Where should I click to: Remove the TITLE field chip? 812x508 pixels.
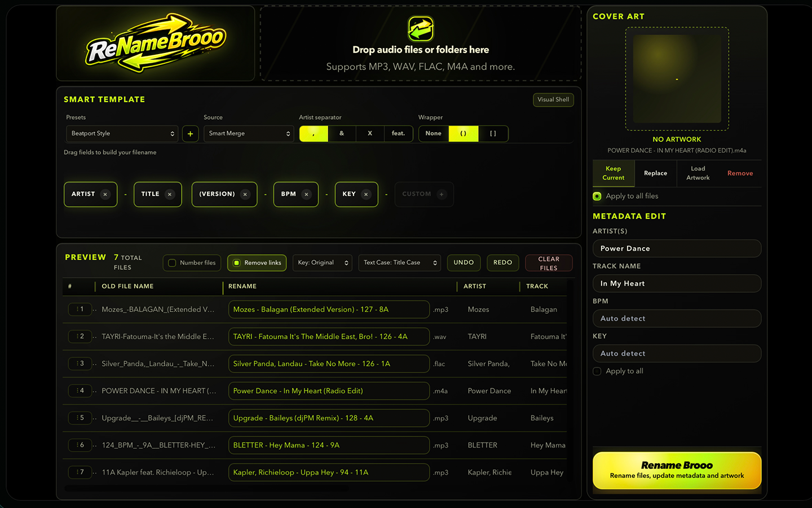point(170,194)
